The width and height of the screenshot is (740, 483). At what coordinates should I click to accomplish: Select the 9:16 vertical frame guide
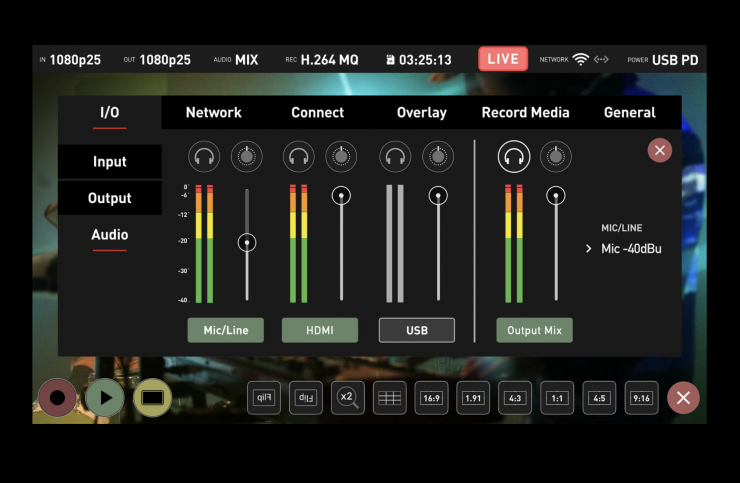click(x=641, y=398)
